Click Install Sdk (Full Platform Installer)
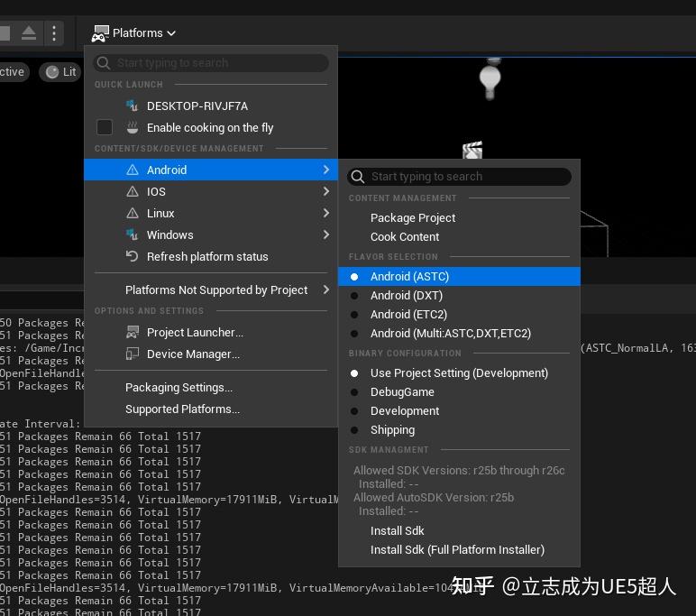696x616 pixels. [460, 550]
